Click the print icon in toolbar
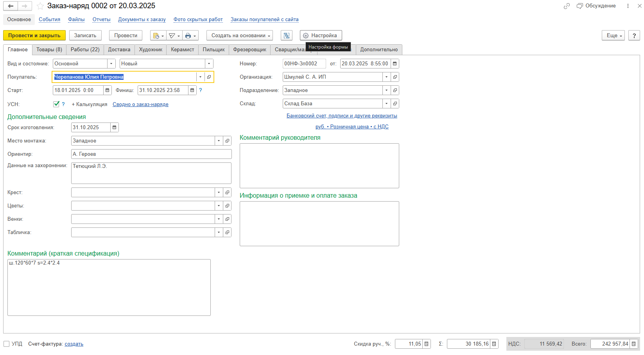The height and width of the screenshot is (355, 644). (188, 36)
